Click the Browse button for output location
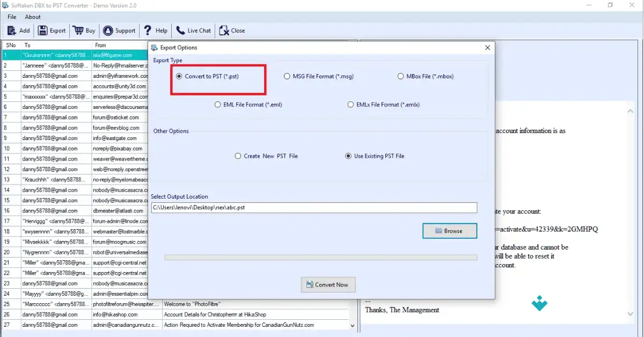This screenshot has width=644, height=337. click(450, 231)
